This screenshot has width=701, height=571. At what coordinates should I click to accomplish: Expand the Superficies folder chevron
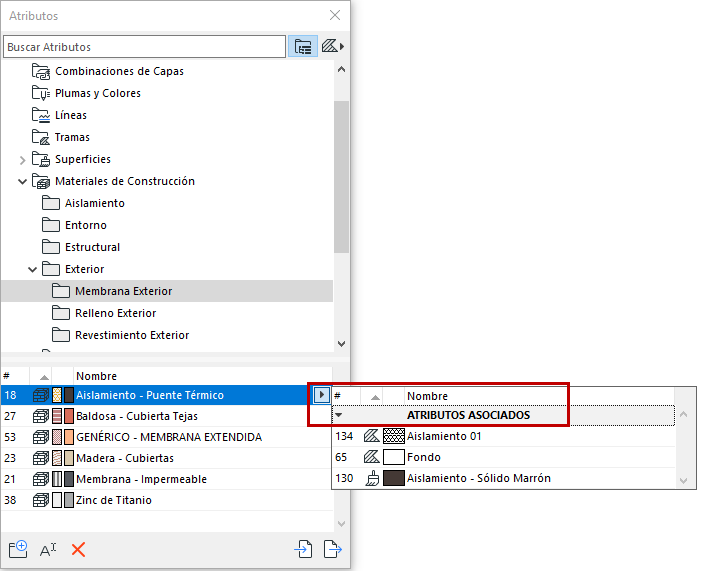tap(22, 160)
